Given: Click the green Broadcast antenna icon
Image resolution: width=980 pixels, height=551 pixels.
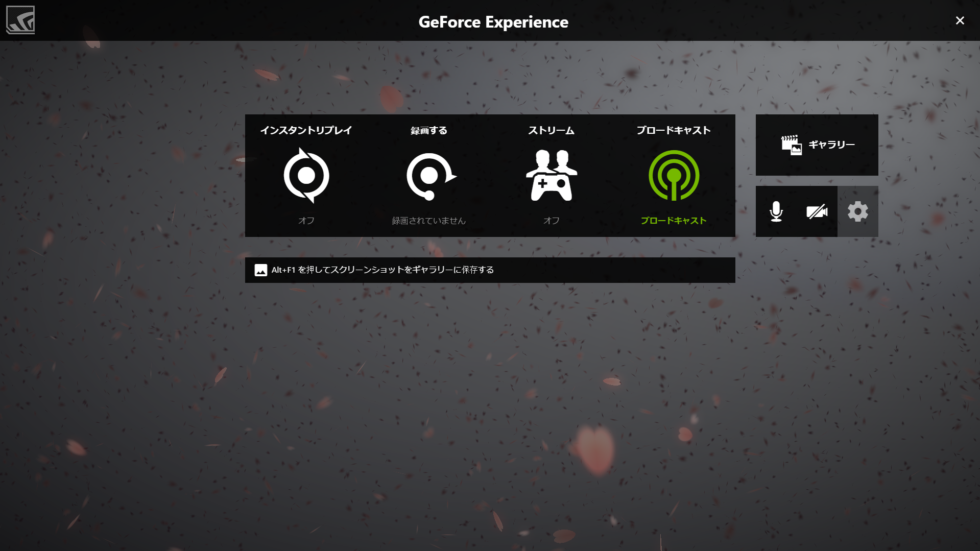Looking at the screenshot, I should [x=674, y=175].
